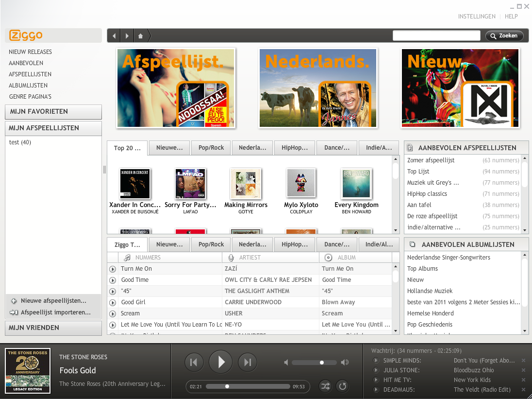Image resolution: width=532 pixels, height=399 pixels.
Task: Open Nieuw Releases in sidebar
Action: [30, 52]
